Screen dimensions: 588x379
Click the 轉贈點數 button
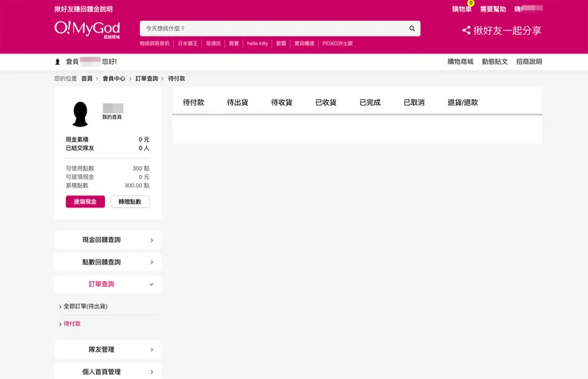(x=130, y=202)
